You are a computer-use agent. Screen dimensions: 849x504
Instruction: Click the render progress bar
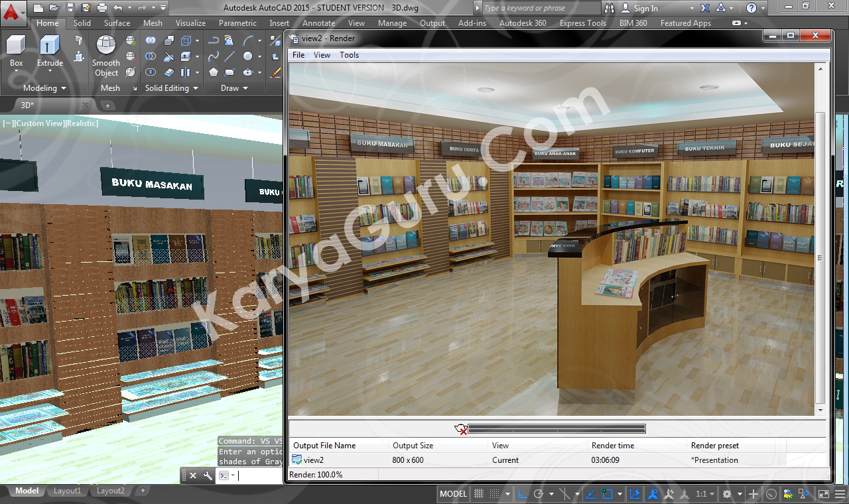(x=556, y=429)
